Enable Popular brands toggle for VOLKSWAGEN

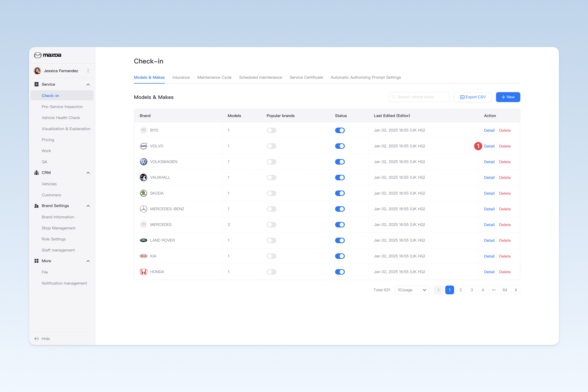pos(271,162)
